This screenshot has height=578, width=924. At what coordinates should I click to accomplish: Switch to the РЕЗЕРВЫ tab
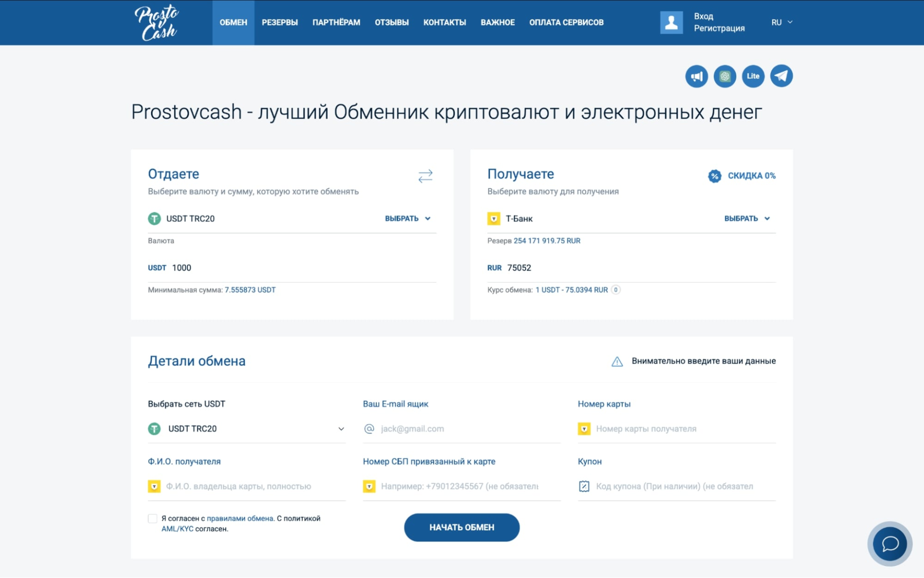click(280, 22)
